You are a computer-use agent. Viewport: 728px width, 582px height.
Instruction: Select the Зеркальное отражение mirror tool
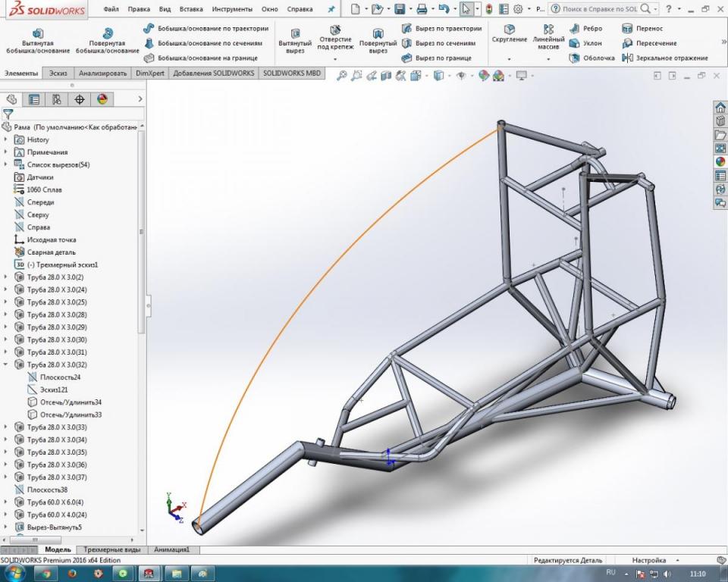[659, 58]
